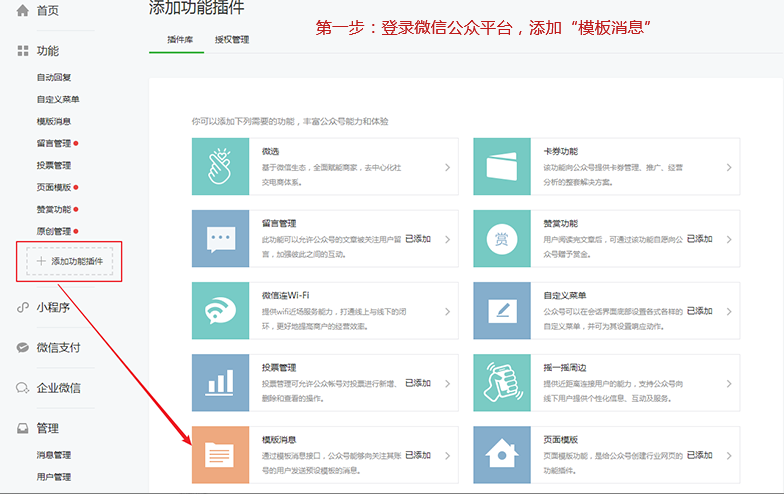Expand the 自定义菜单 card arrow
Image resolution: width=784 pixels, height=494 pixels.
(729, 312)
